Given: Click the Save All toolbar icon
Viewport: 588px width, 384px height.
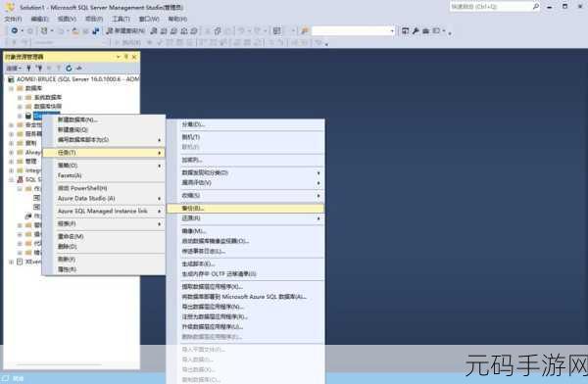Looking at the screenshot, I should coord(96,30).
